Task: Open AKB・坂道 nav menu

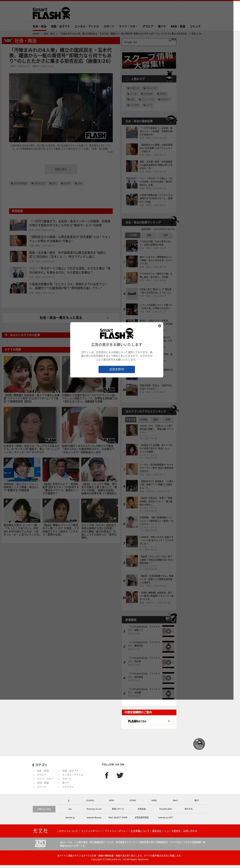Action: [x=178, y=26]
